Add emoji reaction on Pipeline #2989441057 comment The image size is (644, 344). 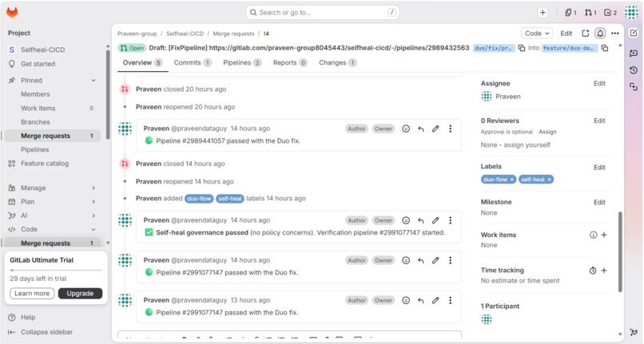tap(406, 129)
